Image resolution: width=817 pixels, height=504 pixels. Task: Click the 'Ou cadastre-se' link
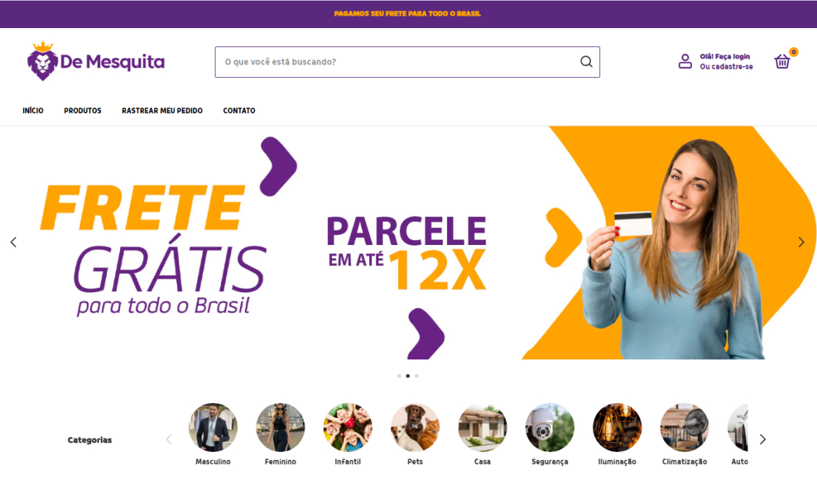click(726, 67)
